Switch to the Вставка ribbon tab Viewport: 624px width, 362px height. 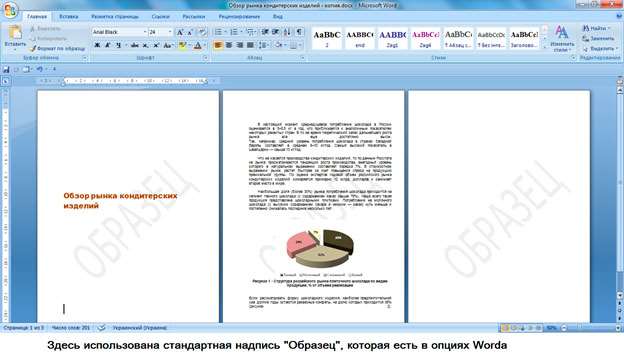coord(68,17)
